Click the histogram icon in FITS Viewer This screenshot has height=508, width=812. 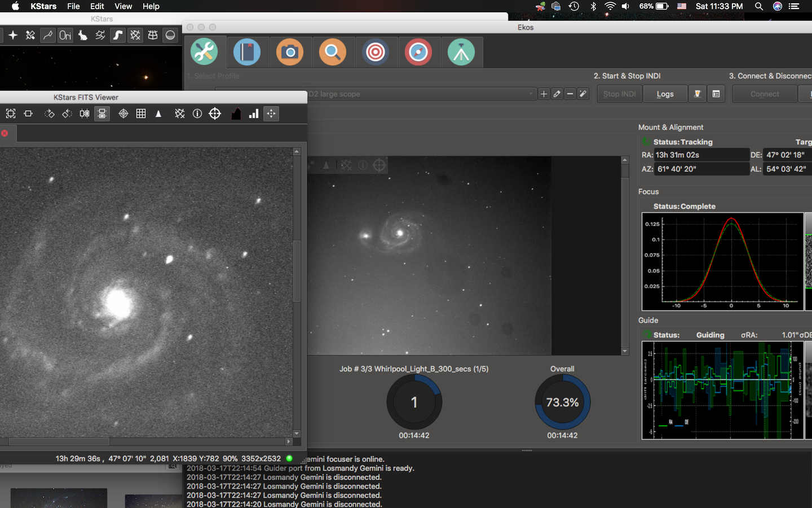(x=236, y=113)
